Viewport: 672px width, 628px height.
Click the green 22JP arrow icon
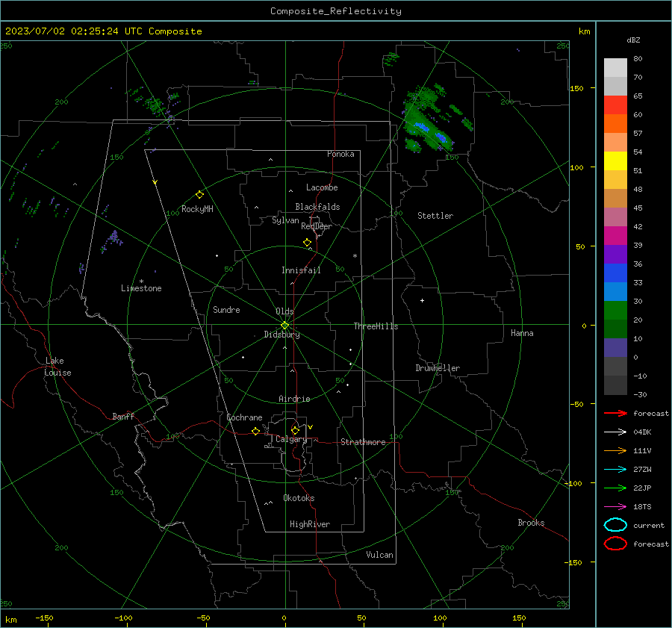[x=615, y=488]
